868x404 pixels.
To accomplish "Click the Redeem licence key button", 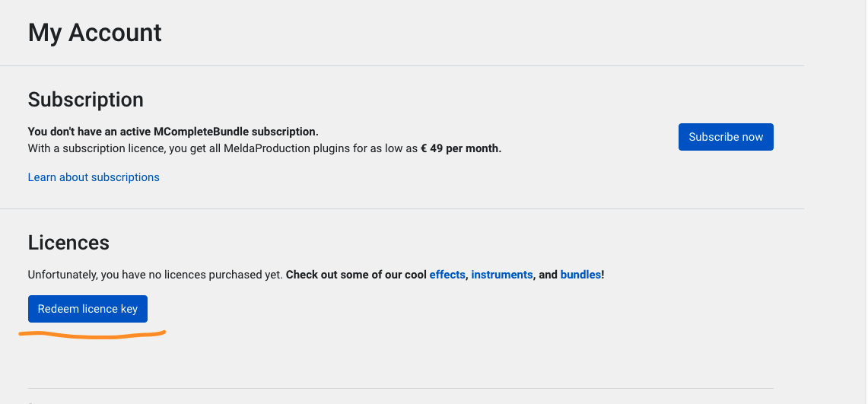I will coord(87,309).
